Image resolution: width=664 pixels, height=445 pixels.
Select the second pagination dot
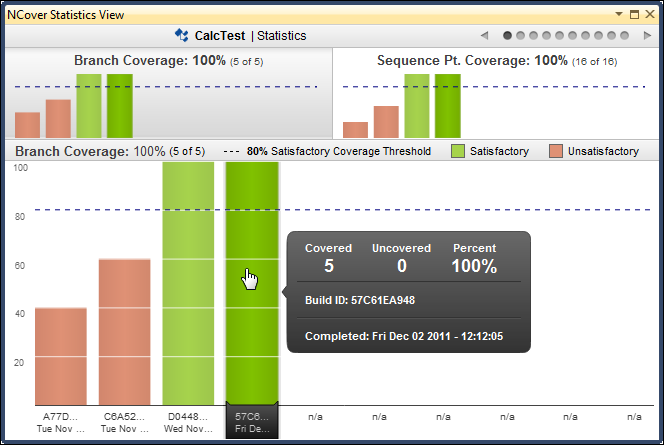520,36
